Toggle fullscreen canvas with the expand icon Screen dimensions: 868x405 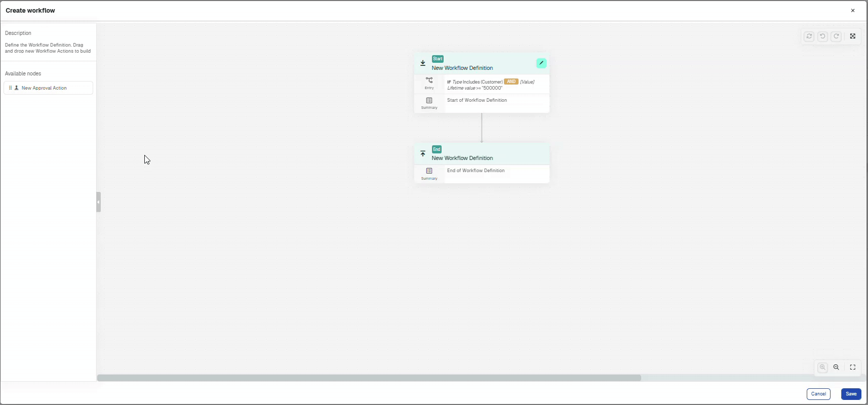853,36
